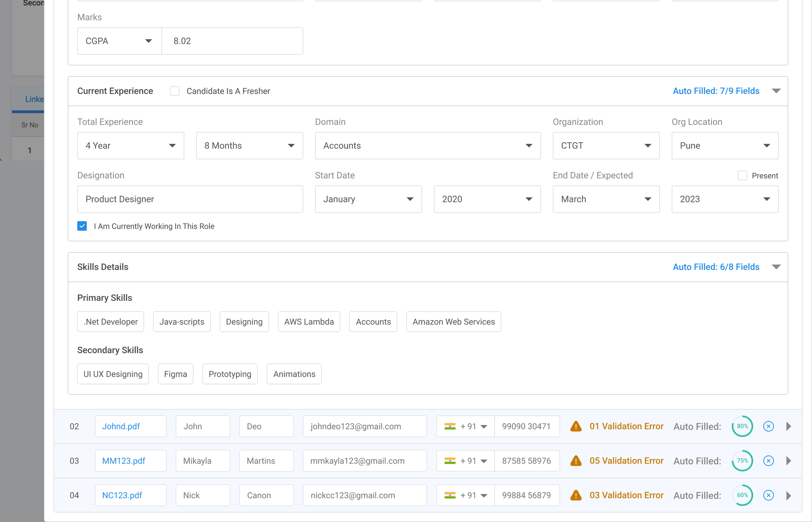The height and width of the screenshot is (522, 812).
Task: Expand Nick Canon row using right arrow
Action: click(x=789, y=496)
